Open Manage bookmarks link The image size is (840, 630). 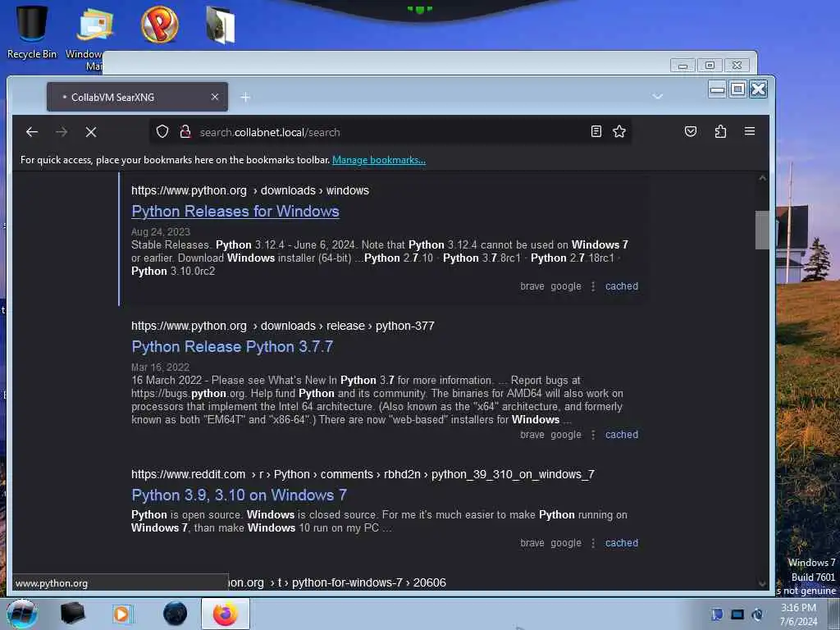[379, 160]
